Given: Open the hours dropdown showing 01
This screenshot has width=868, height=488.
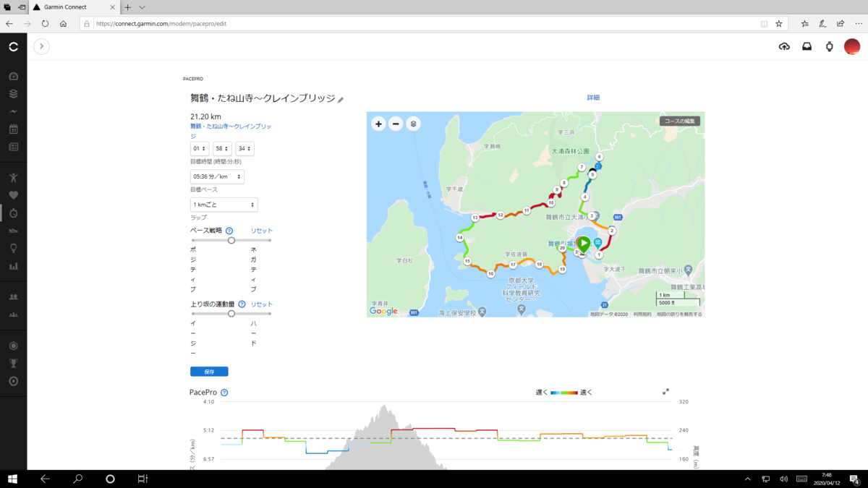Looking at the screenshot, I should tap(200, 148).
